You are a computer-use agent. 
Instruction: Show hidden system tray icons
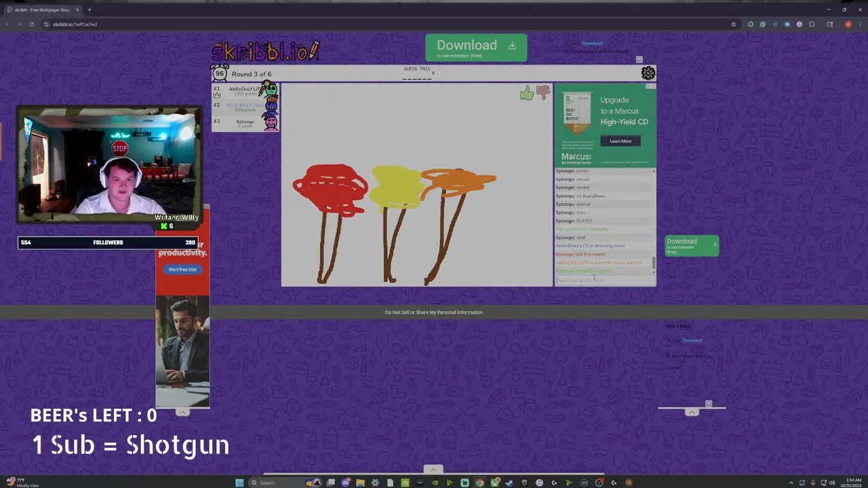[x=791, y=483]
